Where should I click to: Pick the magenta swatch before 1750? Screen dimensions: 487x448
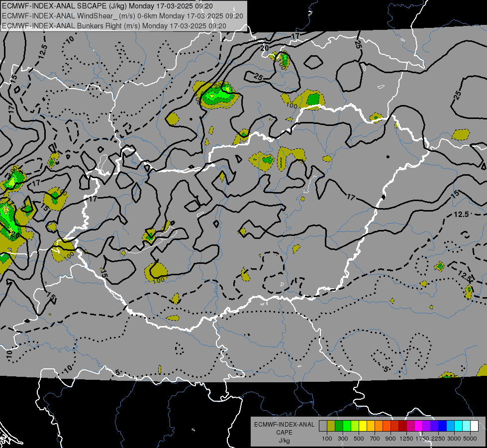(419, 426)
